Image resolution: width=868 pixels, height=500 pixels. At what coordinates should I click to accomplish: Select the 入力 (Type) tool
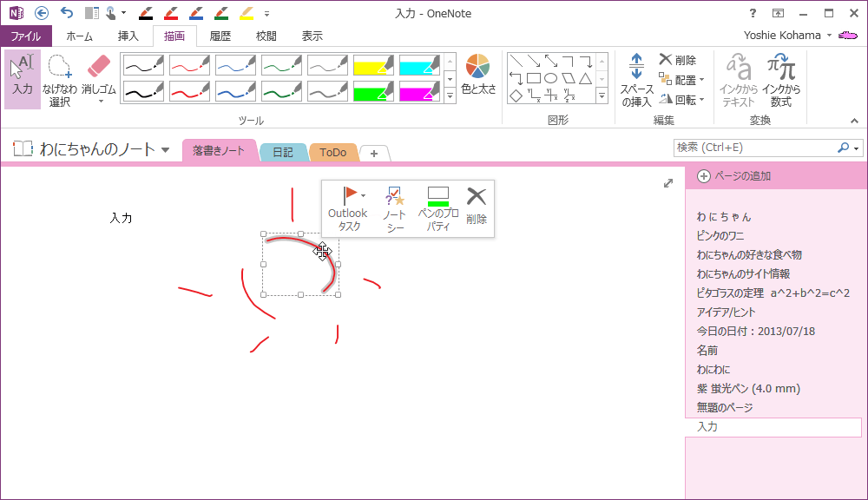click(x=23, y=79)
